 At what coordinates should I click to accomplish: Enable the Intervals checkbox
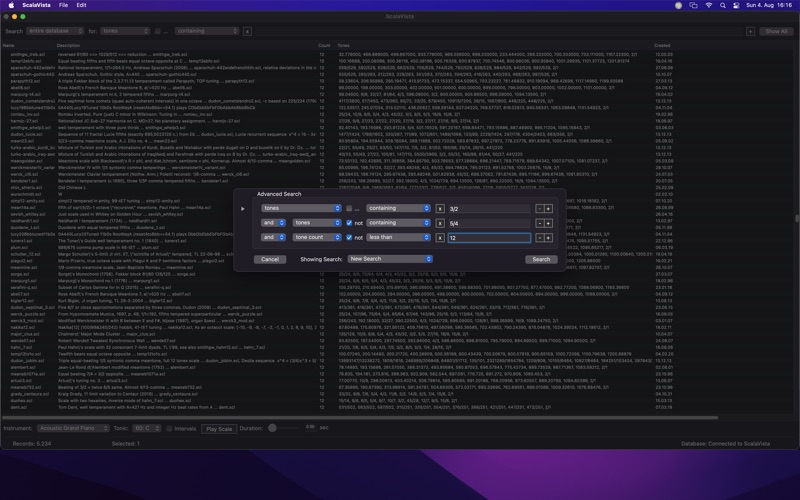[169, 429]
